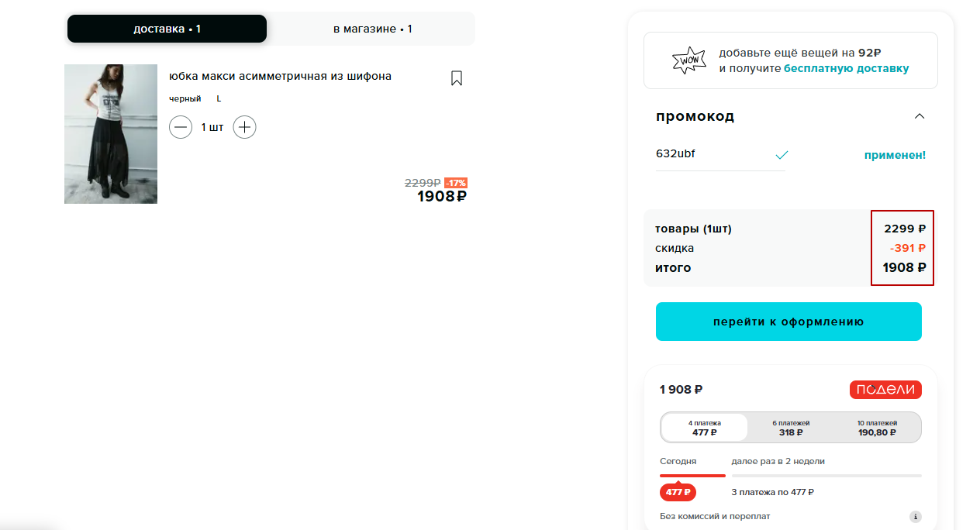
Task: Click the red 477 ₽ payment badge
Action: [678, 492]
